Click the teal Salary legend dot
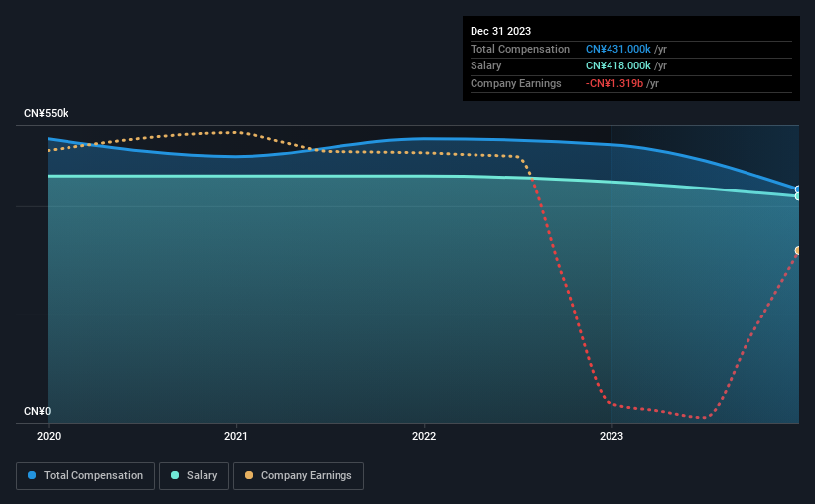Image resolution: width=815 pixels, height=504 pixels. click(175, 475)
